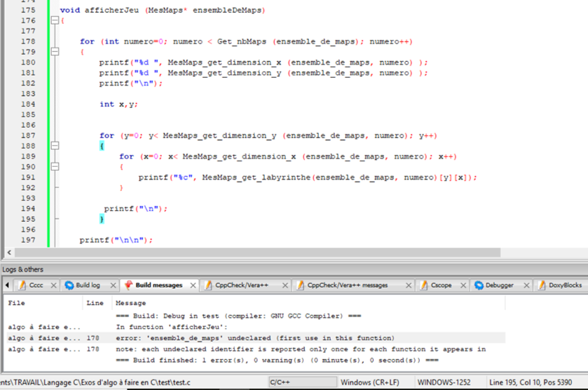The image size is (588, 390).
Task: Collapse the code fold at line 176
Action: click(55, 21)
